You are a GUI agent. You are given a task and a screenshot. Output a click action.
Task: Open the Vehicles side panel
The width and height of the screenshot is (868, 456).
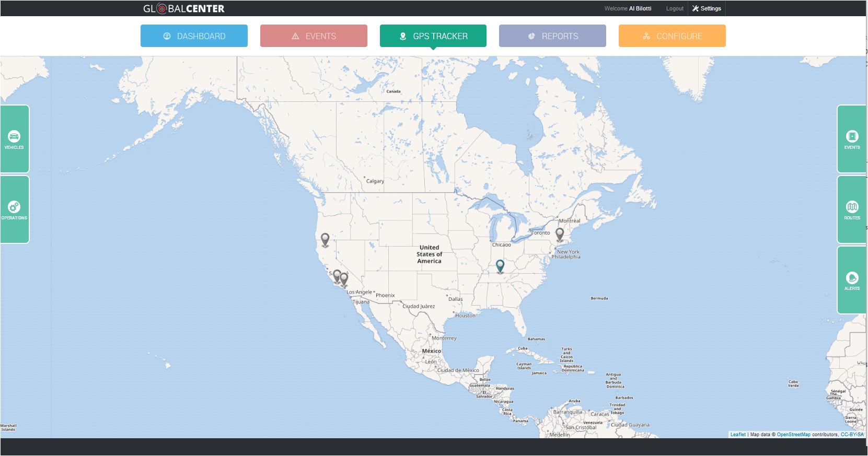(14, 139)
